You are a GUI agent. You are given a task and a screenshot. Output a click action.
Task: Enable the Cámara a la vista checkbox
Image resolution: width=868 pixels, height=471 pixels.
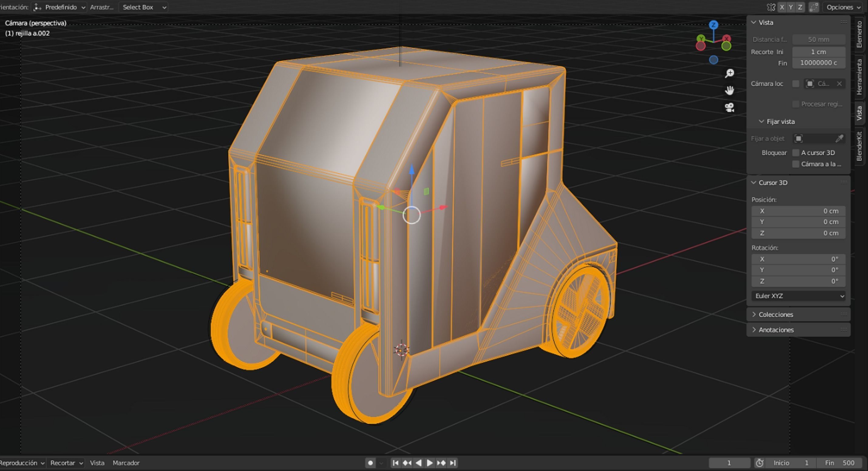click(795, 164)
